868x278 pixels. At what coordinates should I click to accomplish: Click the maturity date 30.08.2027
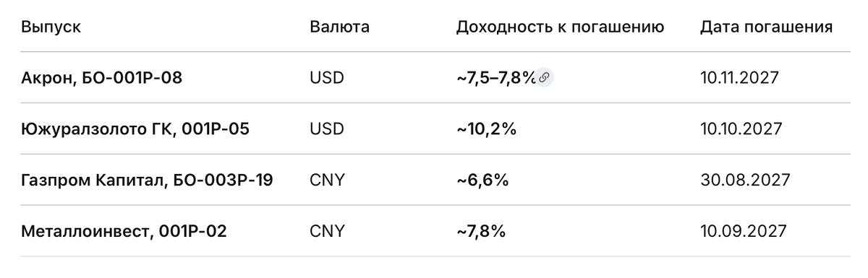744,180
